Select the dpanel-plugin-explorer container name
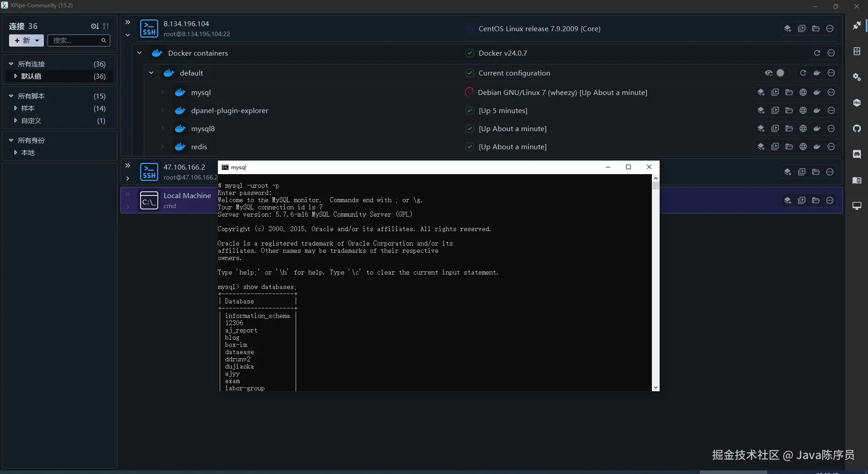868x474 pixels. coord(230,110)
